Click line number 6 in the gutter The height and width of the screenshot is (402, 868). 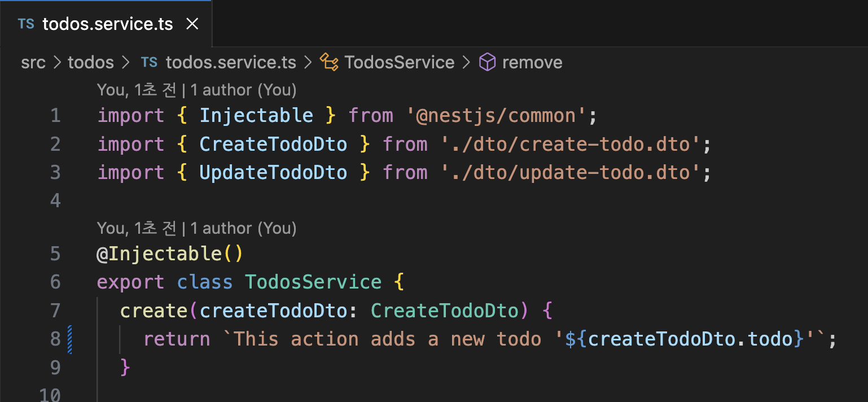pos(55,282)
